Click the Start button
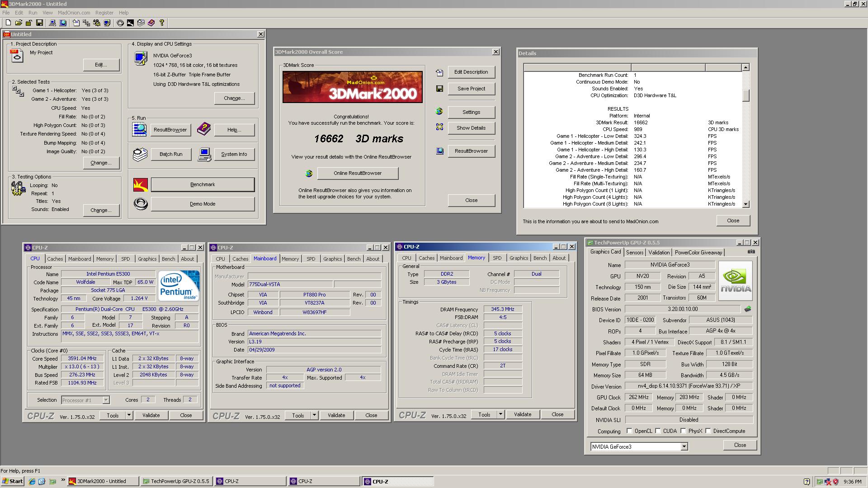This screenshot has height=488, width=868. [13, 481]
